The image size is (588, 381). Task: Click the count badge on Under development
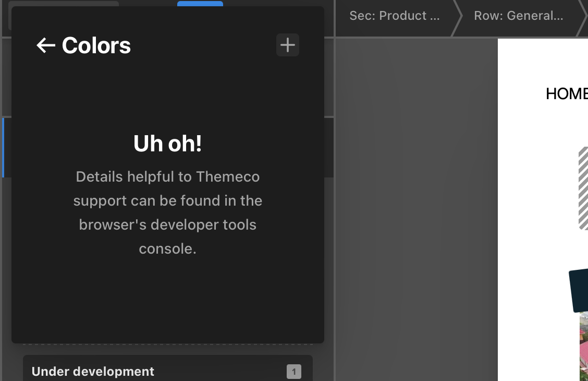pos(293,372)
